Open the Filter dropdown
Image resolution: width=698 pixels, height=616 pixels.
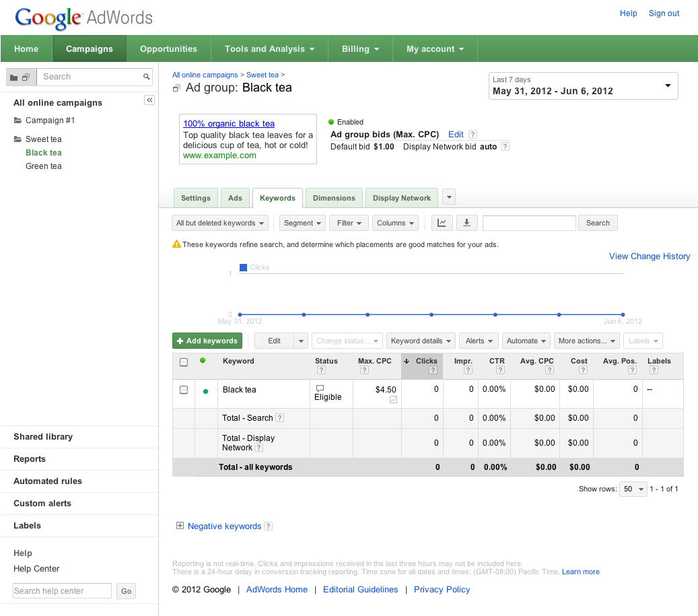349,223
